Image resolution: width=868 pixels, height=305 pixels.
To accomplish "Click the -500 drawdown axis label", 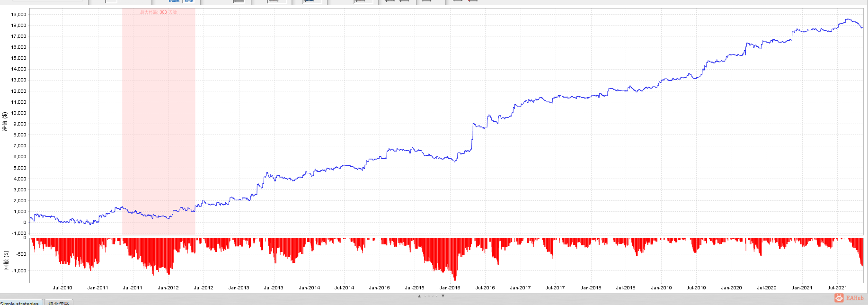I will pos(21,254).
